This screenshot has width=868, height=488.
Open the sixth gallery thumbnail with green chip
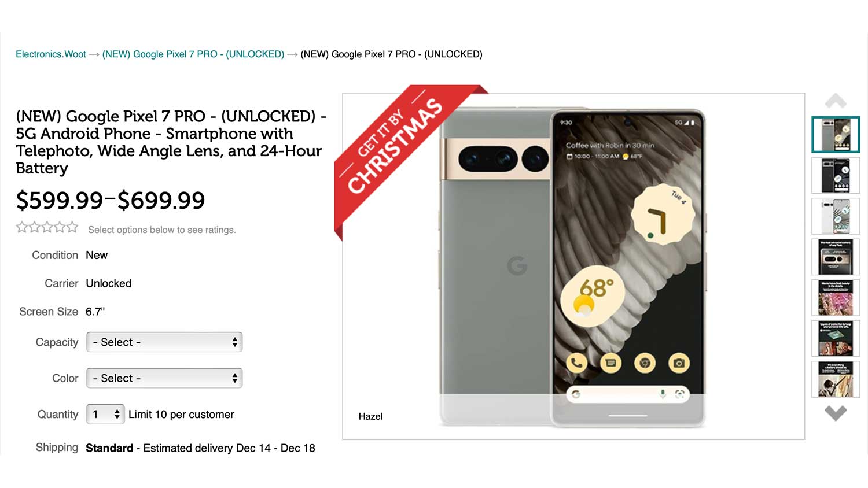[x=836, y=338]
